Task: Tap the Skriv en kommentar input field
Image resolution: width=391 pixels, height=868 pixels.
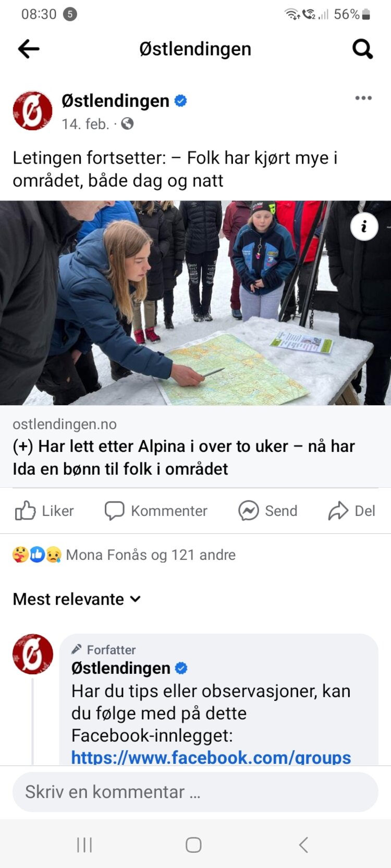Action: tap(195, 792)
